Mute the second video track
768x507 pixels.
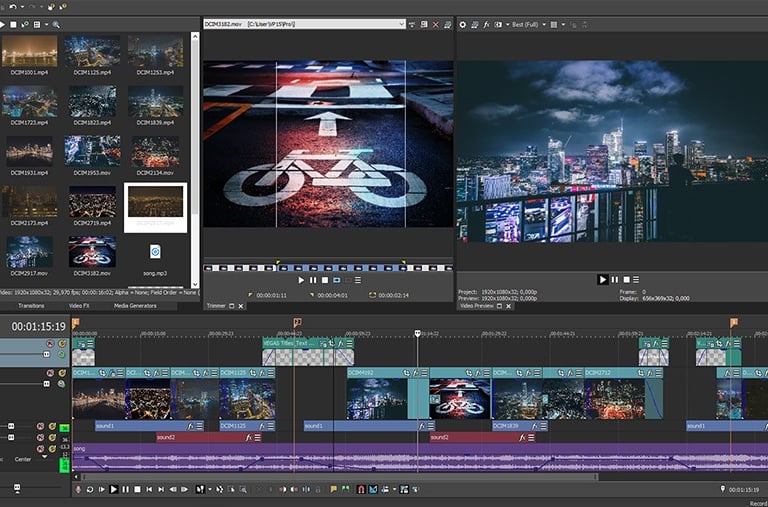[x=50, y=373]
